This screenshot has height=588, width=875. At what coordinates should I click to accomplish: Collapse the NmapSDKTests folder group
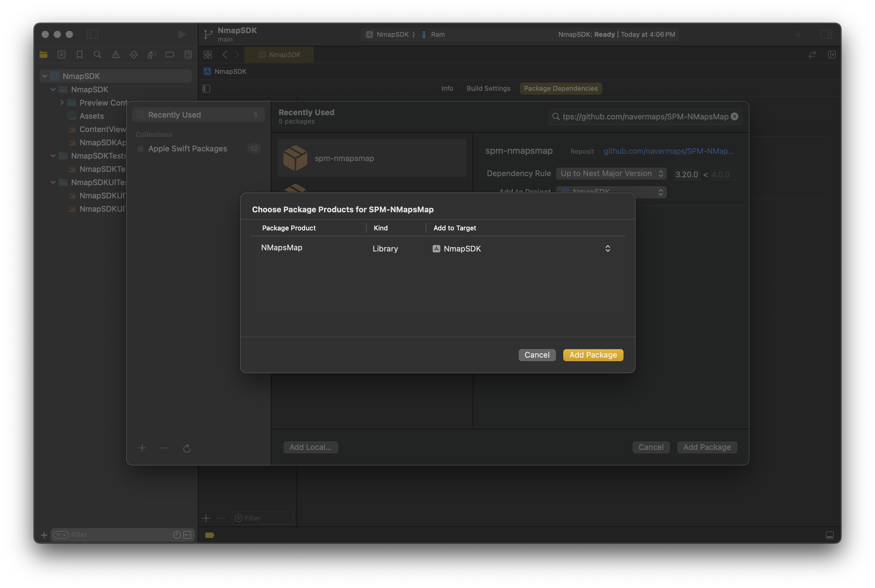pyautogui.click(x=53, y=156)
